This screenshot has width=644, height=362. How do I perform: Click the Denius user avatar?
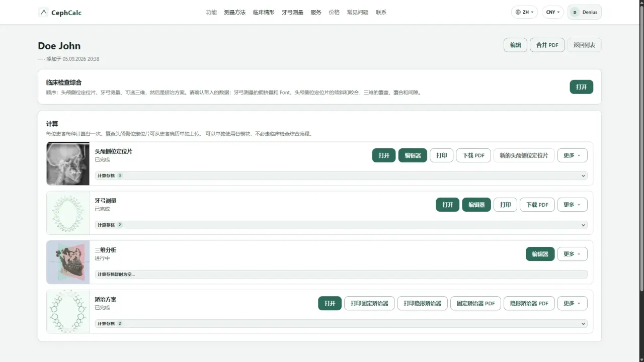575,12
